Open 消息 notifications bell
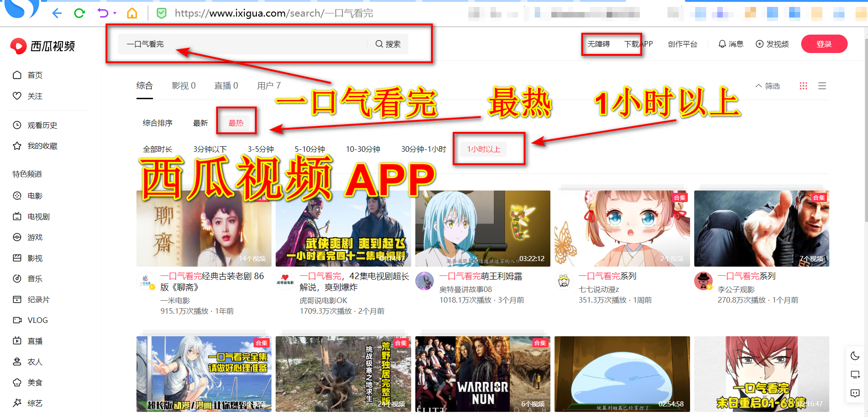868x417 pixels. [722, 44]
